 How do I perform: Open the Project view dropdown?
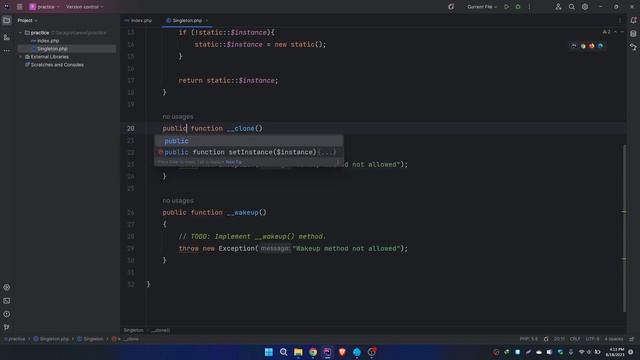point(27,20)
